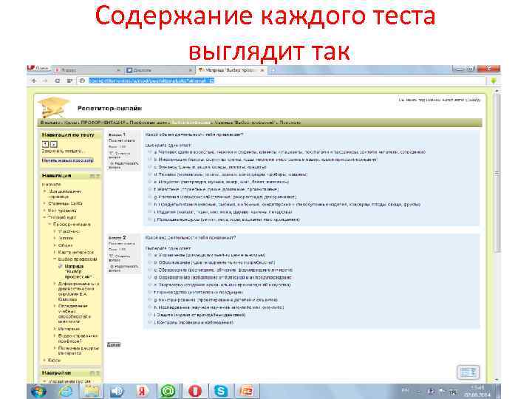The image size is (532, 399).
Task: Hide the Навигация block via its icon
Action: click(92, 176)
